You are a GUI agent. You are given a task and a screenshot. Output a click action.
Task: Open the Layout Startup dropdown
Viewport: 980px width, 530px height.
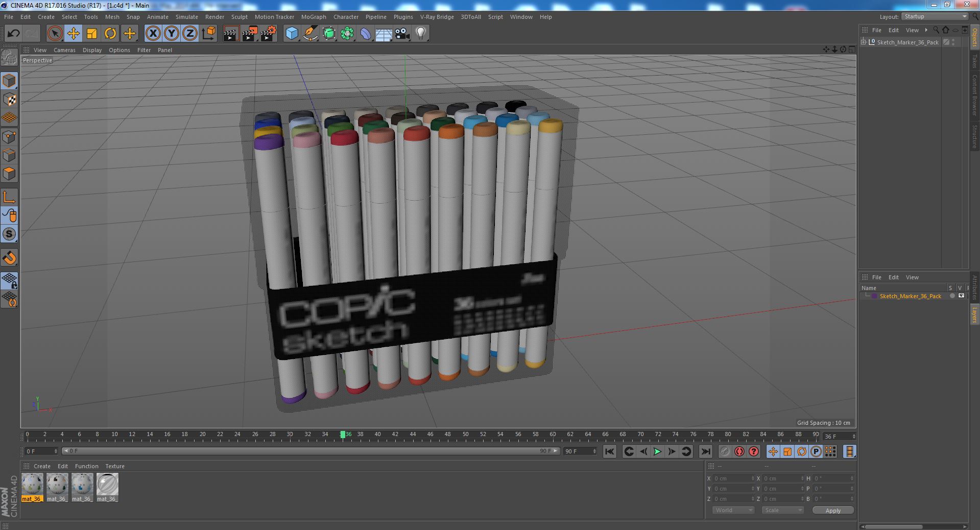[935, 17]
